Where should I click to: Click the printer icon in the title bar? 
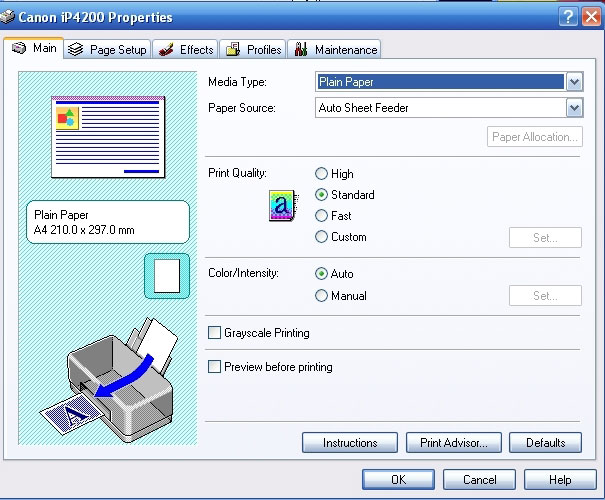click(7, 17)
